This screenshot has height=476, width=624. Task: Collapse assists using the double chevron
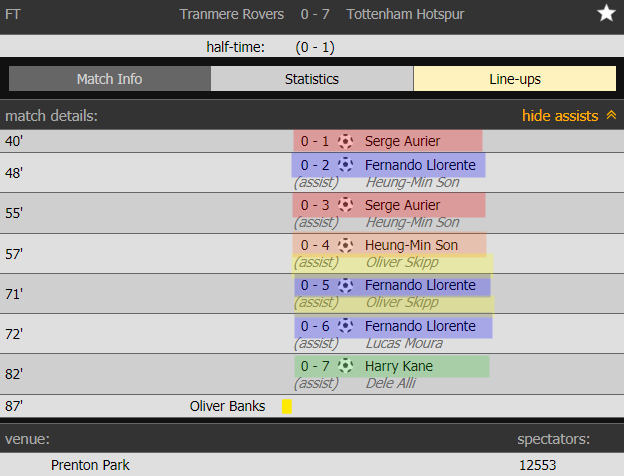click(610, 116)
